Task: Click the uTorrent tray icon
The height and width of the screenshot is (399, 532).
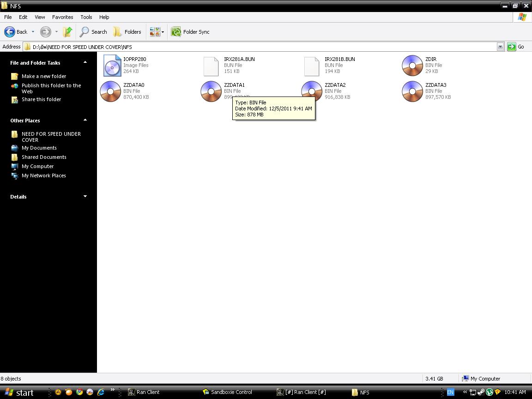Action: tap(490, 392)
